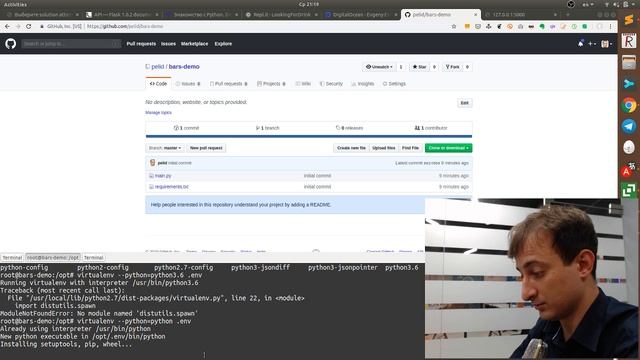Click the Find File button
640x360 pixels.
pos(410,148)
